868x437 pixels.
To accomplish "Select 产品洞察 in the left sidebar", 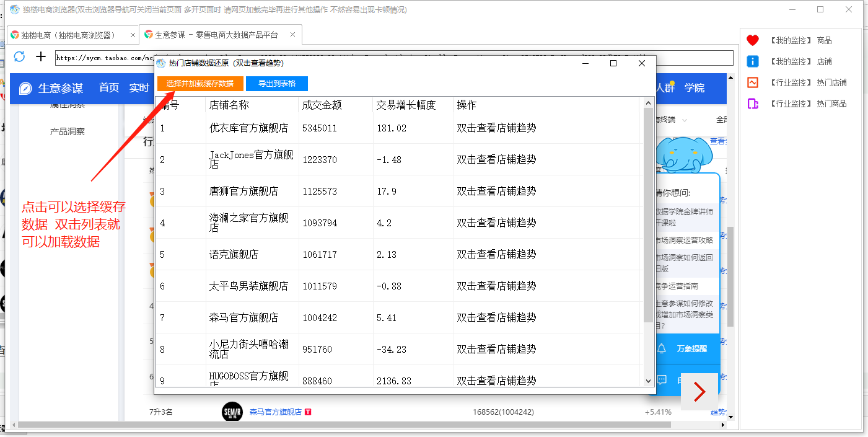I will pos(68,131).
